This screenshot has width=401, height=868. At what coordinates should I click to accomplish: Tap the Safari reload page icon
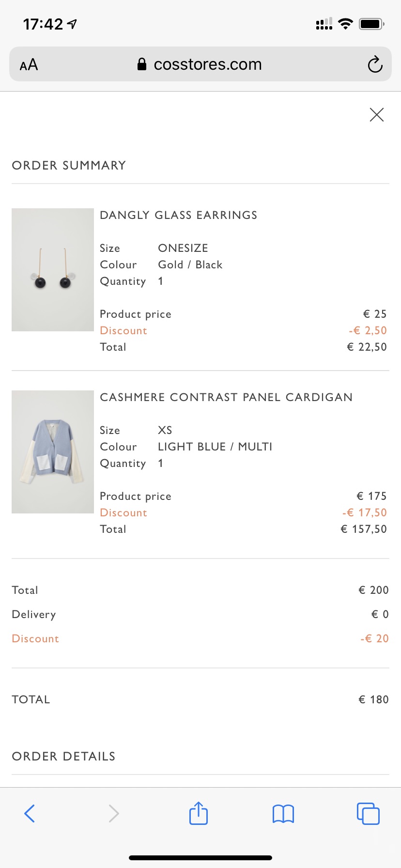(x=375, y=64)
